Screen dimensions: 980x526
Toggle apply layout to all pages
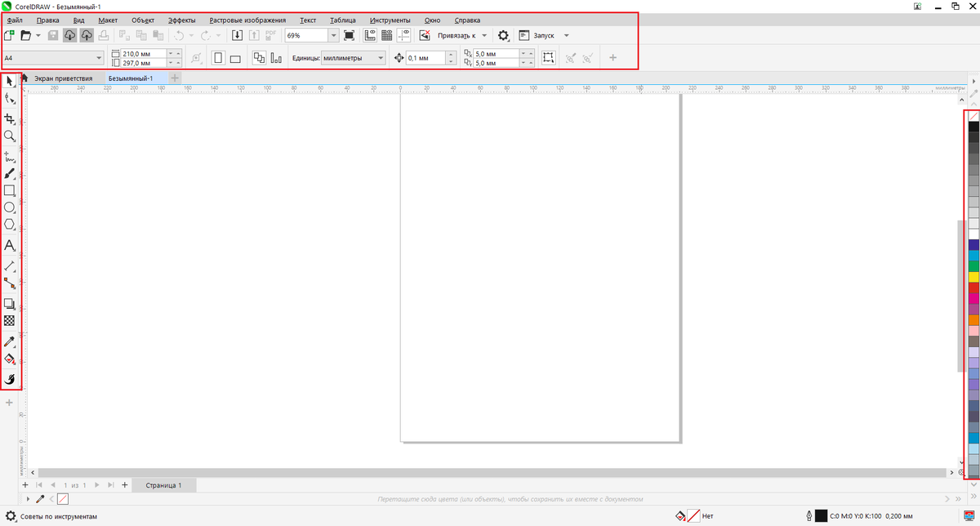click(x=259, y=58)
